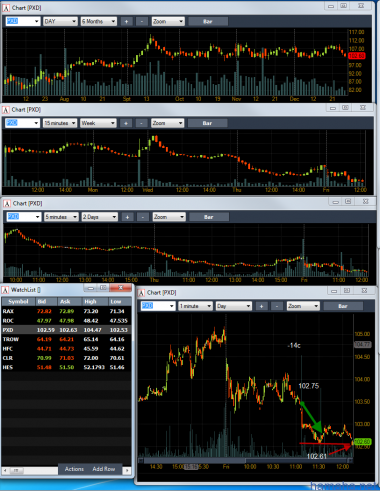Image resolution: width=380 pixels, height=491 pixels.
Task: Expand the 15 minutes interval dropdown
Action: 60,123
